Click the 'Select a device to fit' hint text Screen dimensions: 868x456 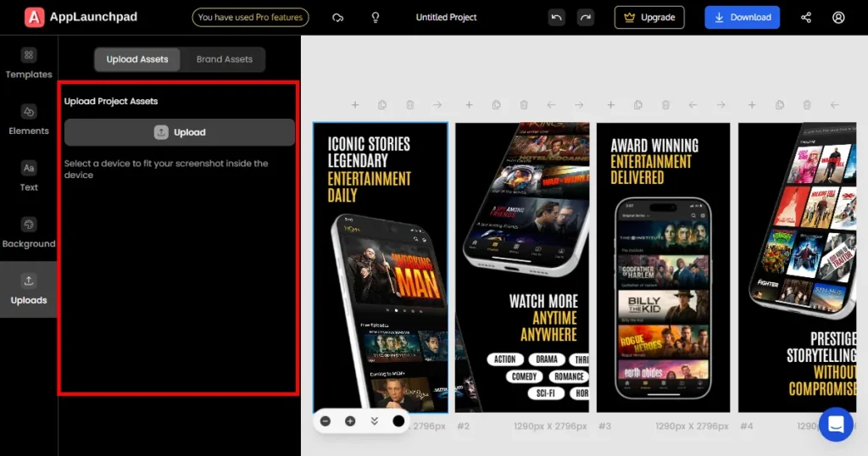(x=166, y=169)
